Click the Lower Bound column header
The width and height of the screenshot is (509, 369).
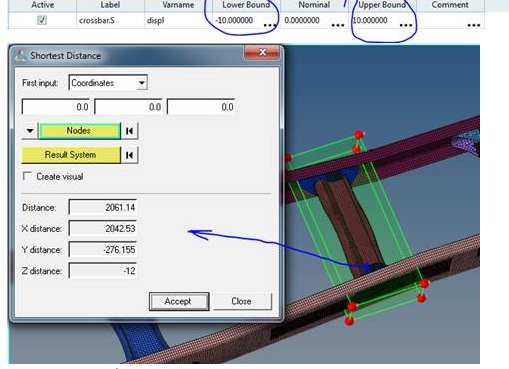[246, 5]
